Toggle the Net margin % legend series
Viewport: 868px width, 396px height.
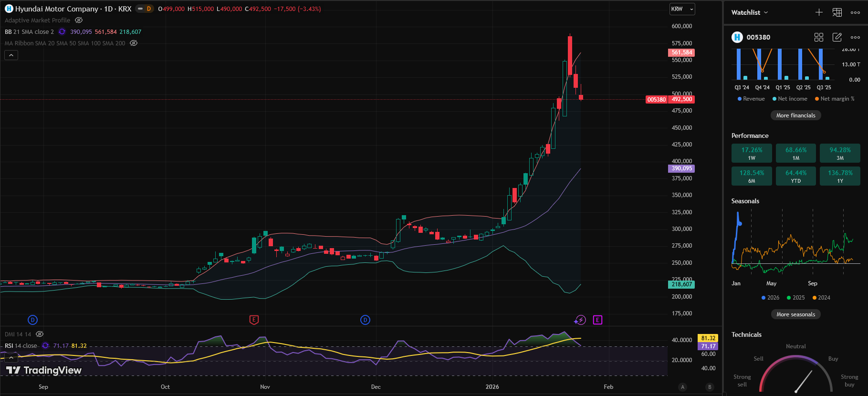(x=835, y=99)
